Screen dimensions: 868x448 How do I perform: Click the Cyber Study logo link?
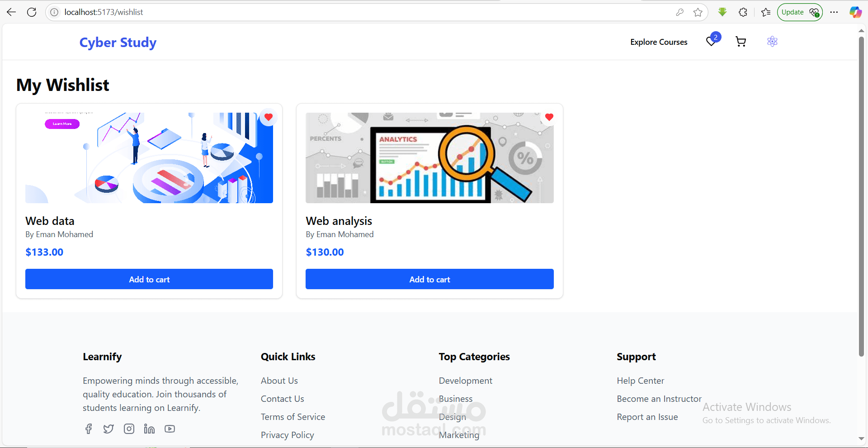click(x=118, y=42)
